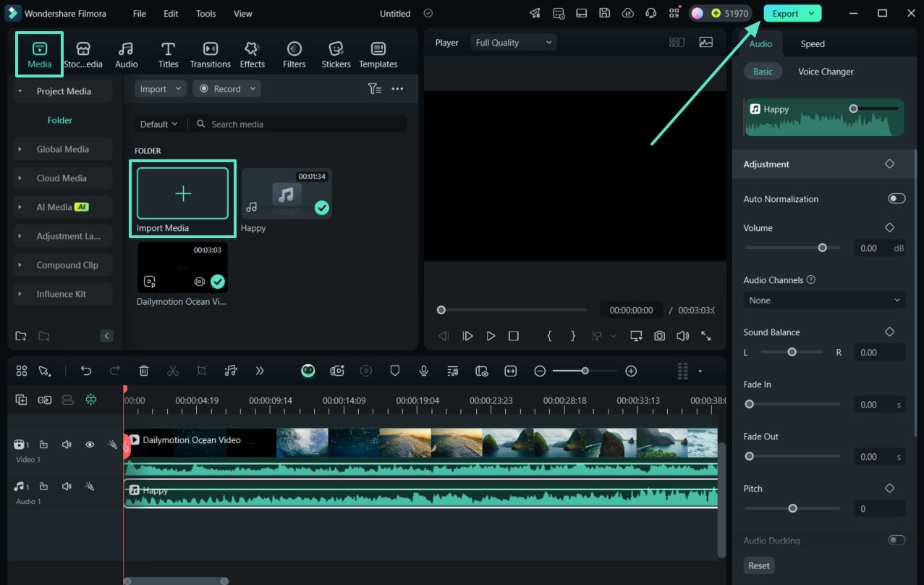
Task: Delete clip using trash icon
Action: 144,371
